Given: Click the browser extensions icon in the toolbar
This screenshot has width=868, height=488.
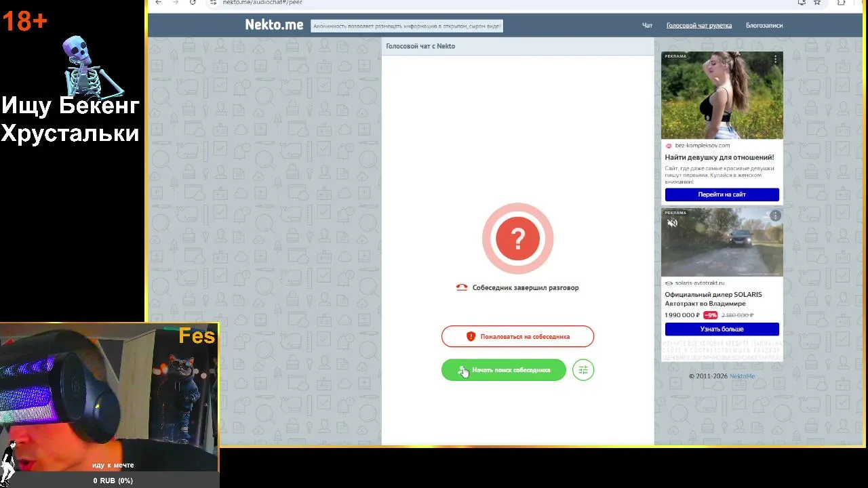Looking at the screenshot, I should tap(841, 3).
